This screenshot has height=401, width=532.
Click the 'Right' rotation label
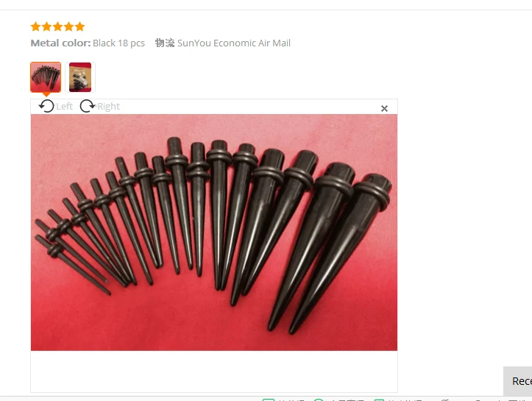(108, 107)
